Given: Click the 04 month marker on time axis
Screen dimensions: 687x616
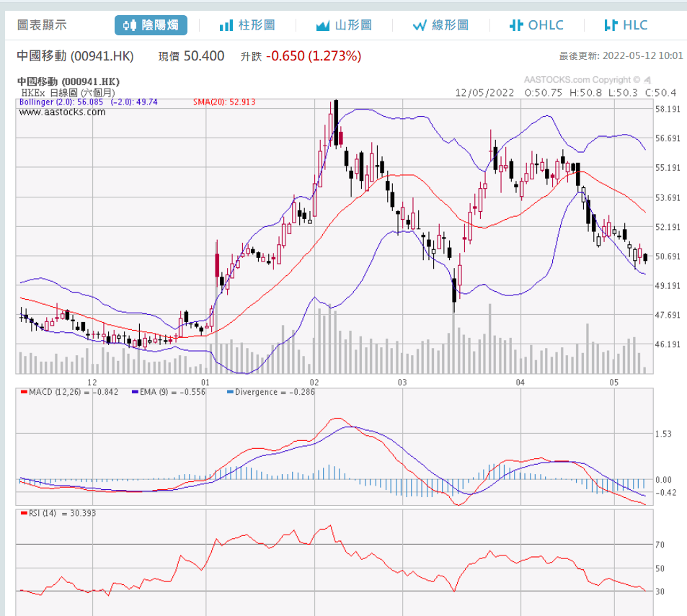Looking at the screenshot, I should (x=520, y=383).
